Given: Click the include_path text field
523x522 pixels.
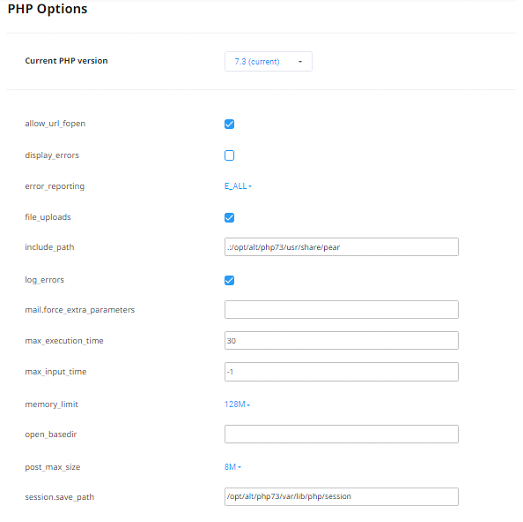Looking at the screenshot, I should tap(342, 247).
